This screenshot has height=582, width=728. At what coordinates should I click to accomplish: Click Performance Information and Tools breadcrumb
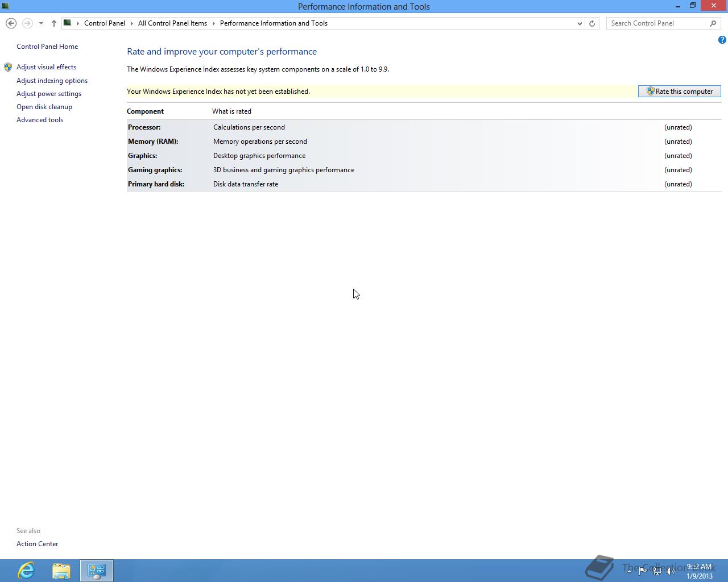tap(274, 23)
